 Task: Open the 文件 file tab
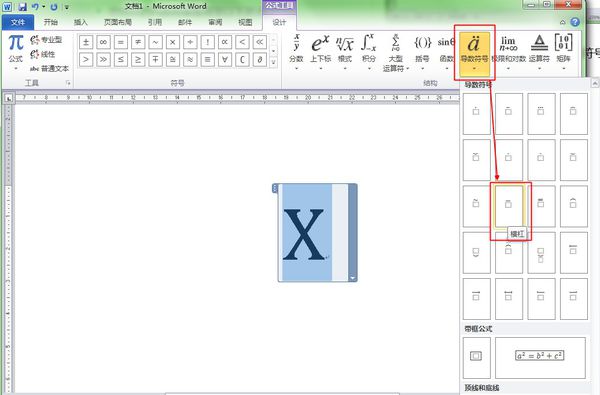(x=18, y=22)
